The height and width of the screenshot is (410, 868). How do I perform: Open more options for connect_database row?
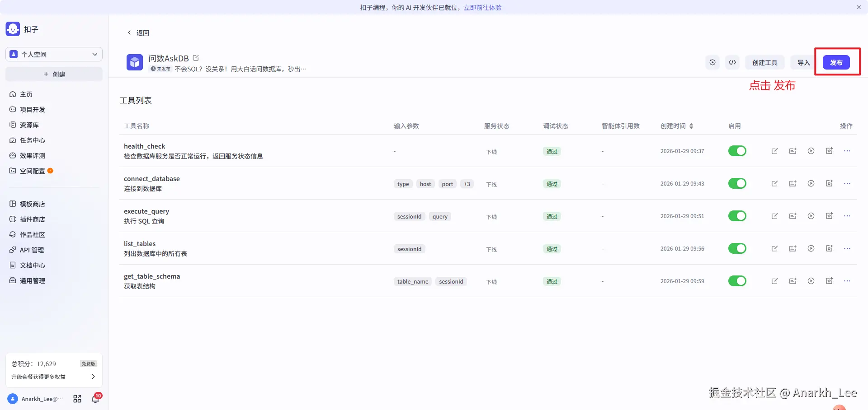point(847,183)
